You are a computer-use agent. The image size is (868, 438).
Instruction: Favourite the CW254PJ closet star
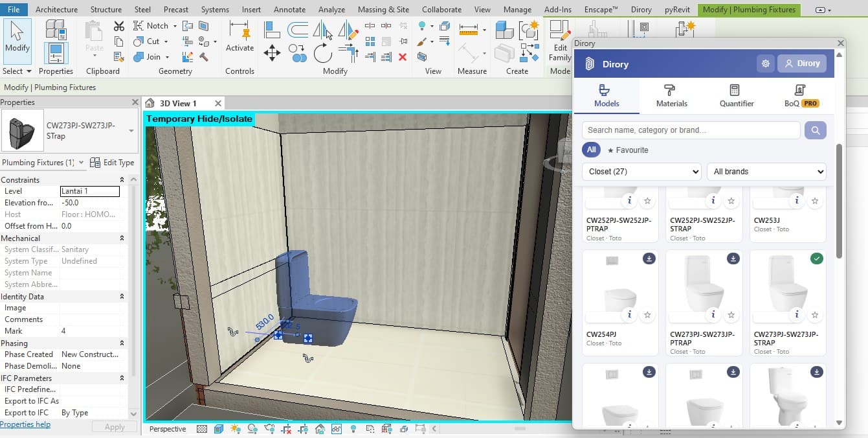(x=647, y=315)
